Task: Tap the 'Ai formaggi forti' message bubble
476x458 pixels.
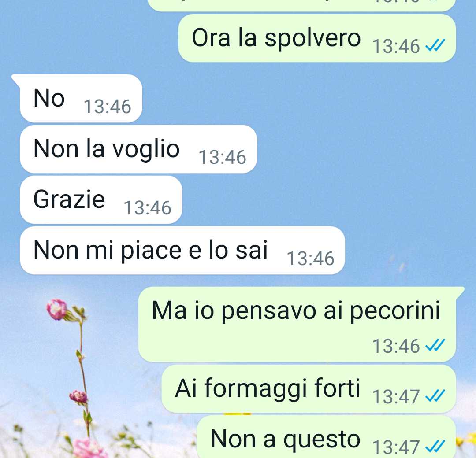Action: coord(309,388)
